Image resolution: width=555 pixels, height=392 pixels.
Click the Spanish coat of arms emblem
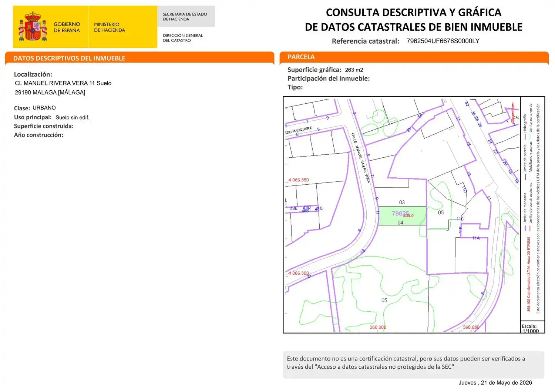click(33, 26)
